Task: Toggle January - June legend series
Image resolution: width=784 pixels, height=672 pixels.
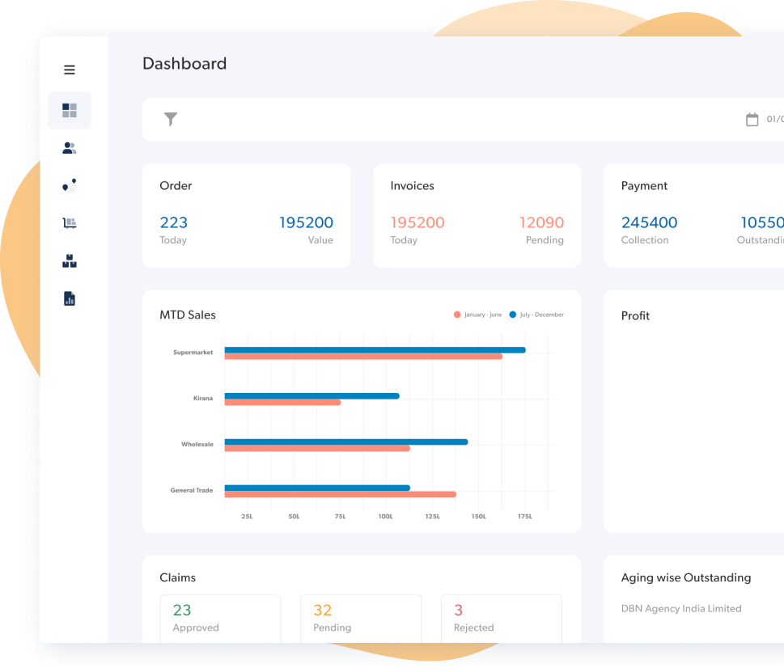Action: coord(477,315)
